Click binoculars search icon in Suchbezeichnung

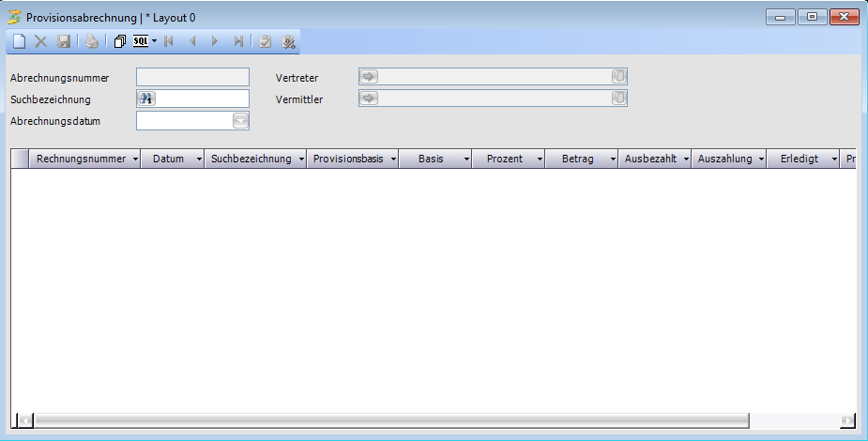(x=146, y=99)
